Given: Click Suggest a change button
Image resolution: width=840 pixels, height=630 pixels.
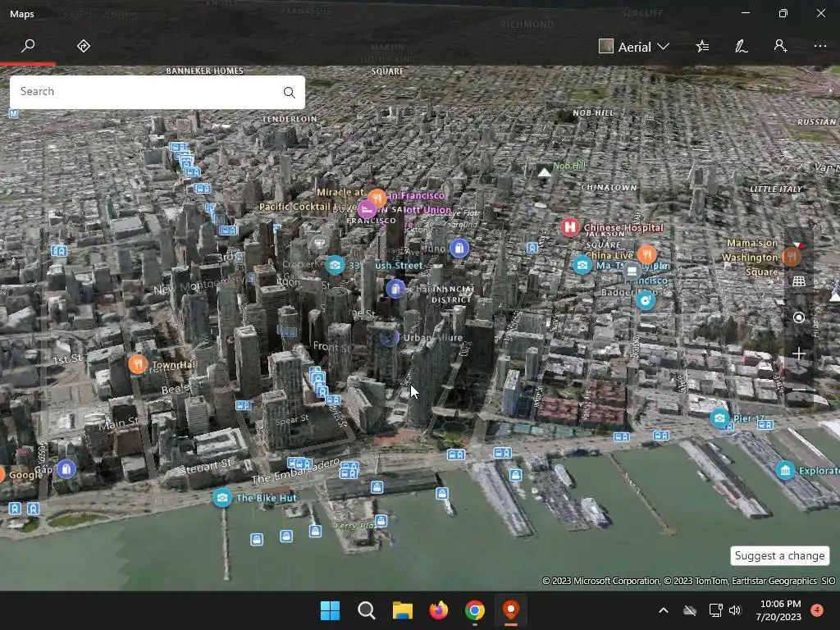Looking at the screenshot, I should point(779,555).
